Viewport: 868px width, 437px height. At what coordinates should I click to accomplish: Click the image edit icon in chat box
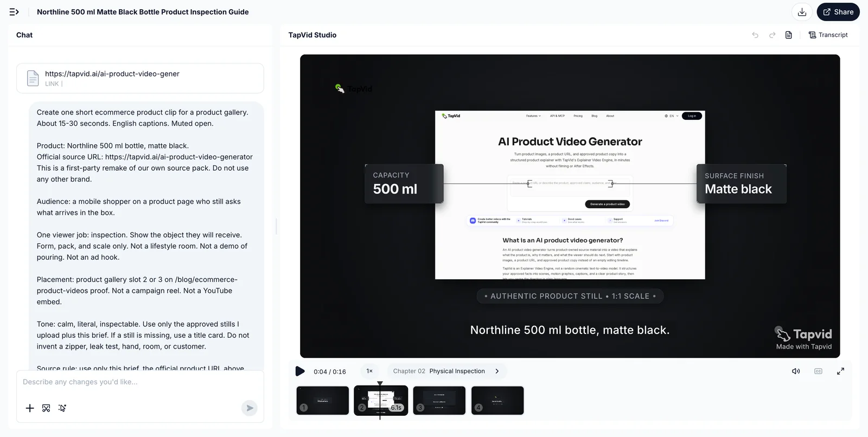coord(46,408)
